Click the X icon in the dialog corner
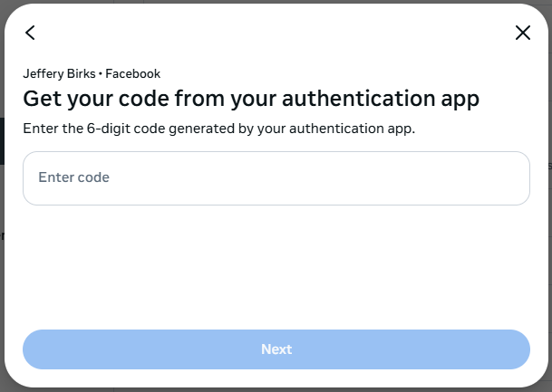 pos(522,33)
